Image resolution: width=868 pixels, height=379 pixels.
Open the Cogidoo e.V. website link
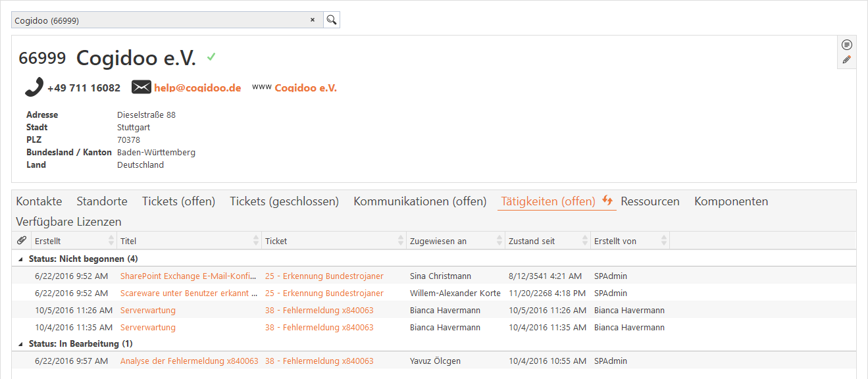pyautogui.click(x=305, y=88)
